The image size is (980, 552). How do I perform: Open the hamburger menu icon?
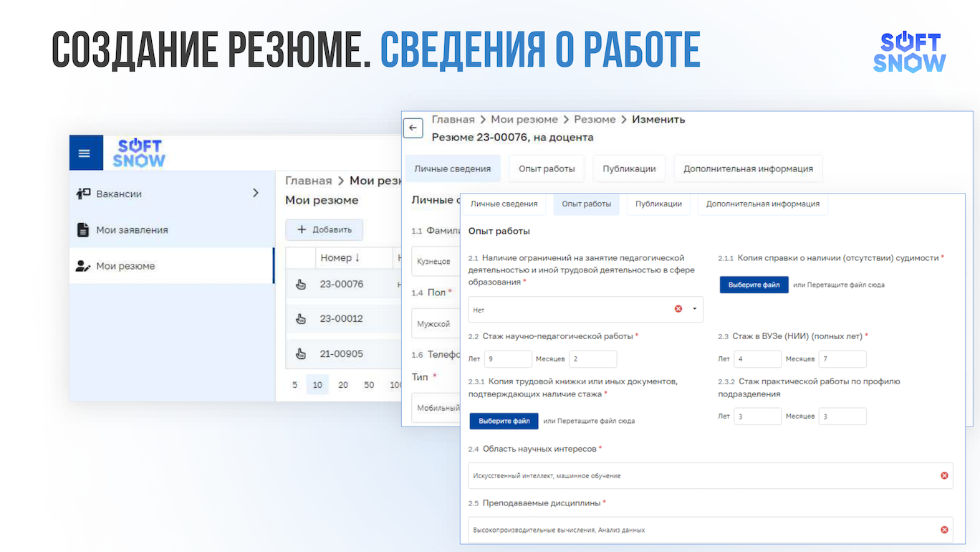pyautogui.click(x=85, y=153)
